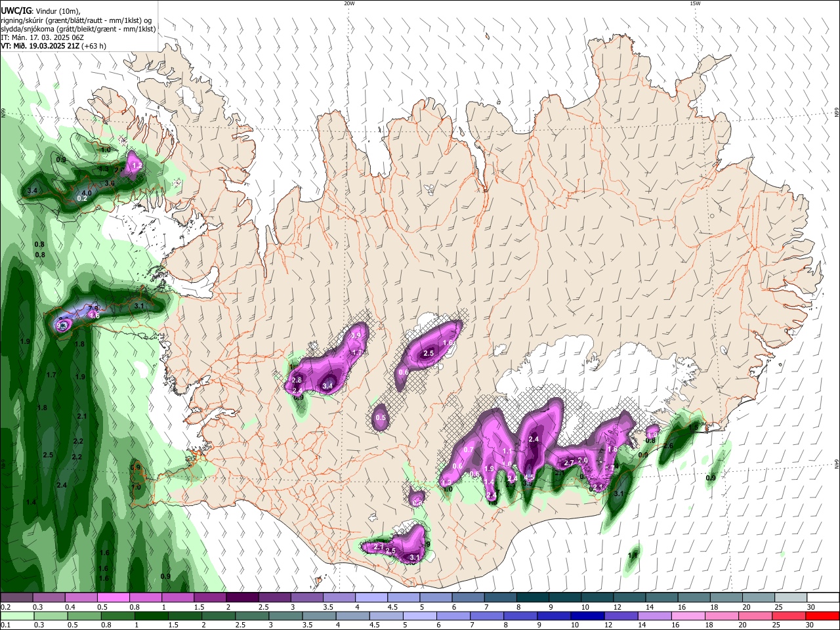Click the '7.9' precipitation value on Snæfellsnes
Image resolution: width=840 pixels, height=630 pixels.
tap(93, 308)
